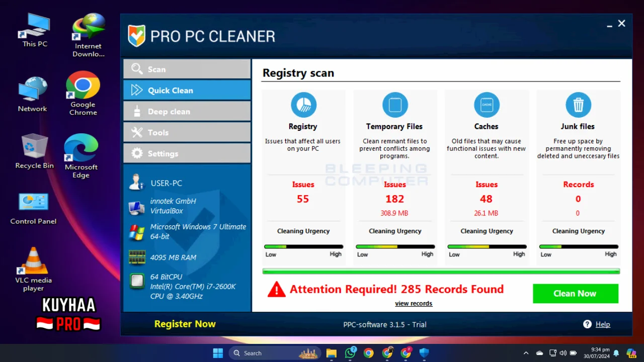
Task: Open WhatsApp from the taskbar
Action: click(x=350, y=353)
